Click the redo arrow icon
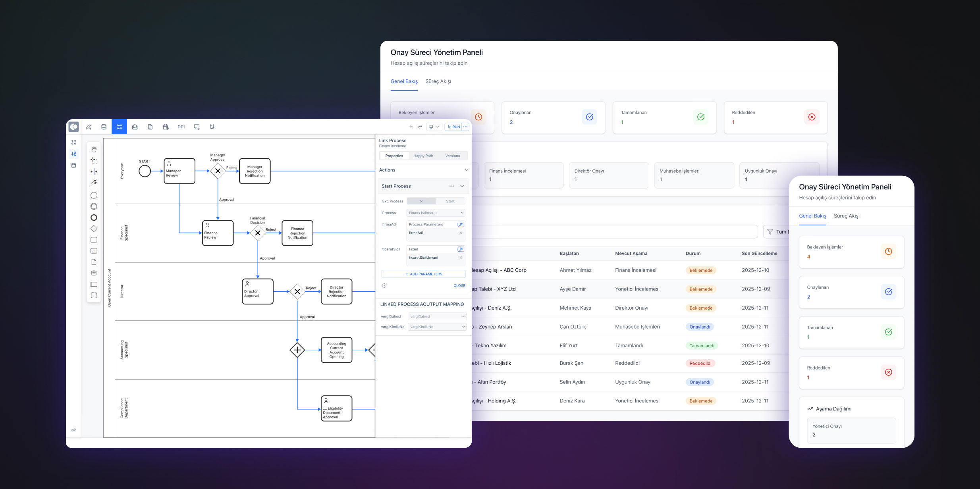This screenshot has width=980, height=489. point(420,127)
